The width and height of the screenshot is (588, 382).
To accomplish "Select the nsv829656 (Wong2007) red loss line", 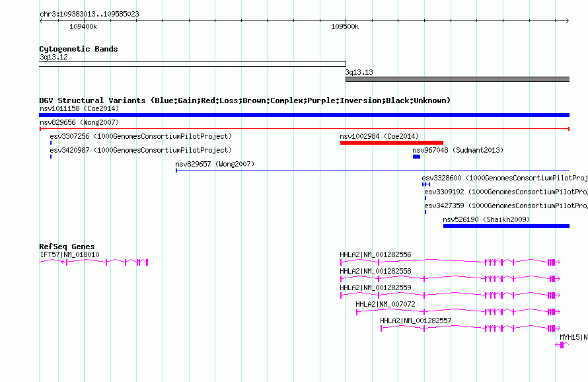I will pos(304,129).
